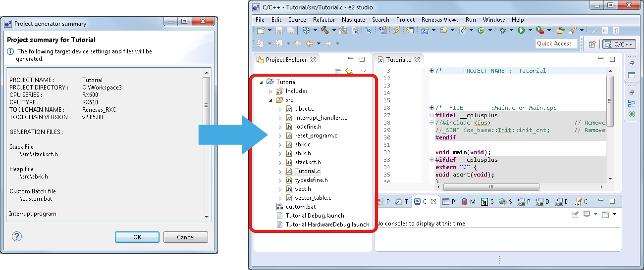Screen dimensions: 644x270
Task: Click the Open Perspective icon
Action: pyautogui.click(x=592, y=44)
